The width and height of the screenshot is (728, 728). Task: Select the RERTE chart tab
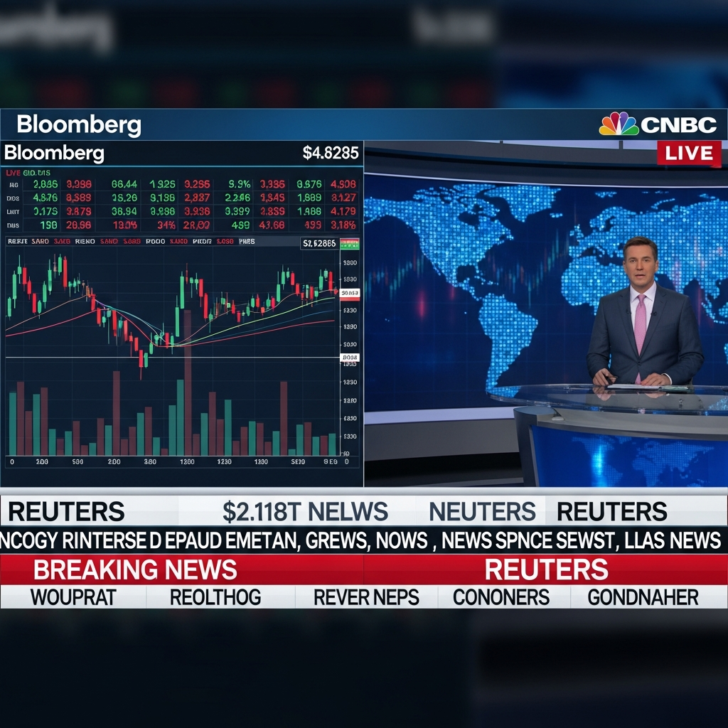point(17,242)
